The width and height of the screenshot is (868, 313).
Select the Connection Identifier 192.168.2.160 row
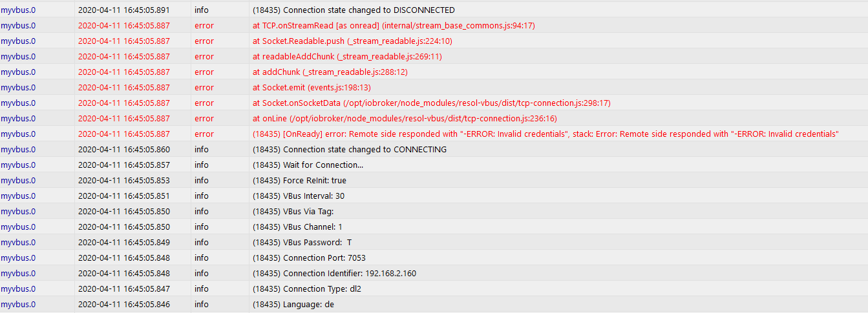[434, 274]
